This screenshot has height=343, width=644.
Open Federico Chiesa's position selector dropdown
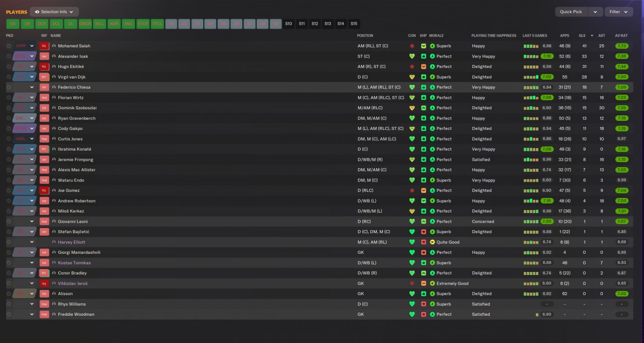[25, 87]
